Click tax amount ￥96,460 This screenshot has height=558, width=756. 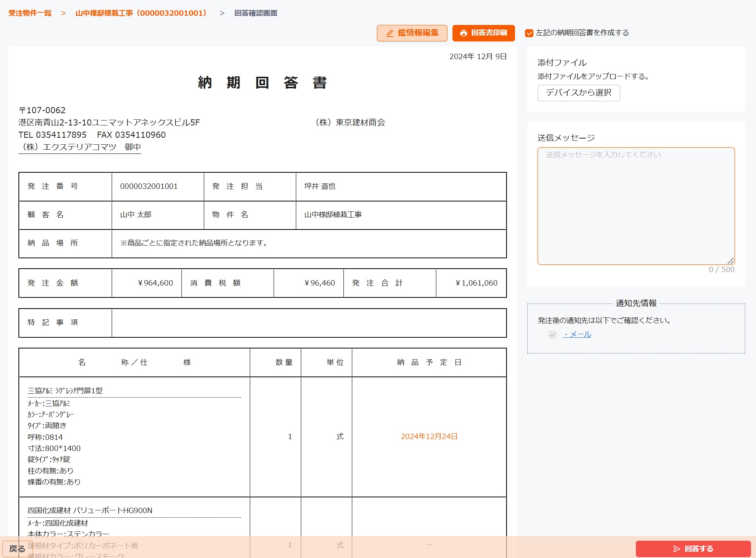point(319,283)
